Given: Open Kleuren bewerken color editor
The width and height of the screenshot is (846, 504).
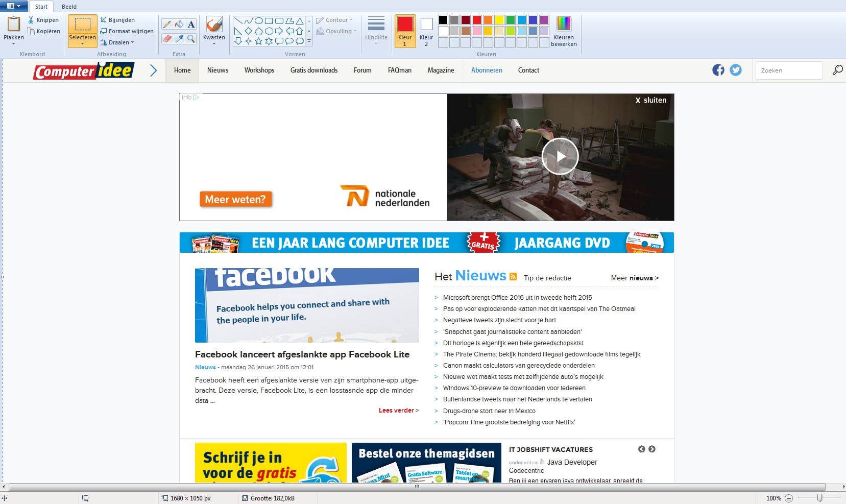Looking at the screenshot, I should (x=564, y=32).
